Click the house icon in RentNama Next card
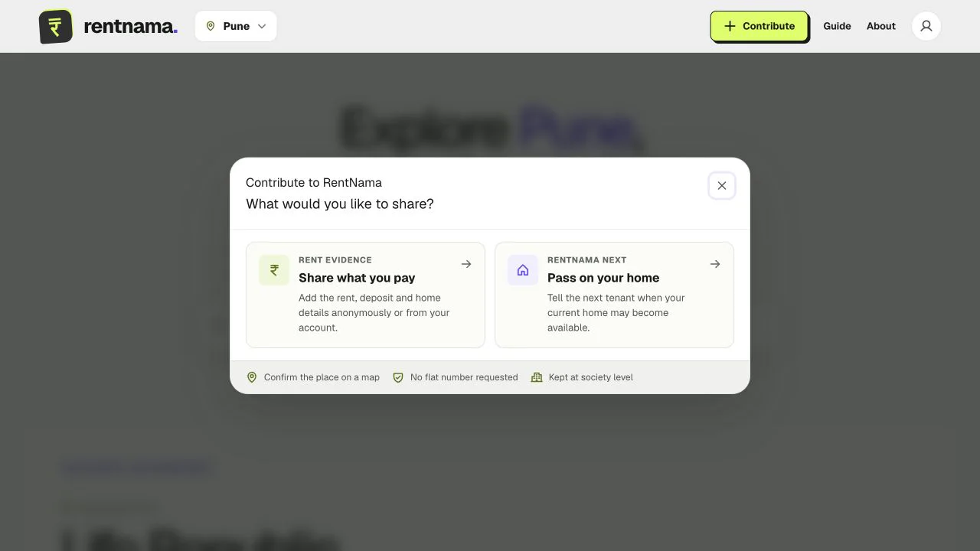 click(x=523, y=270)
